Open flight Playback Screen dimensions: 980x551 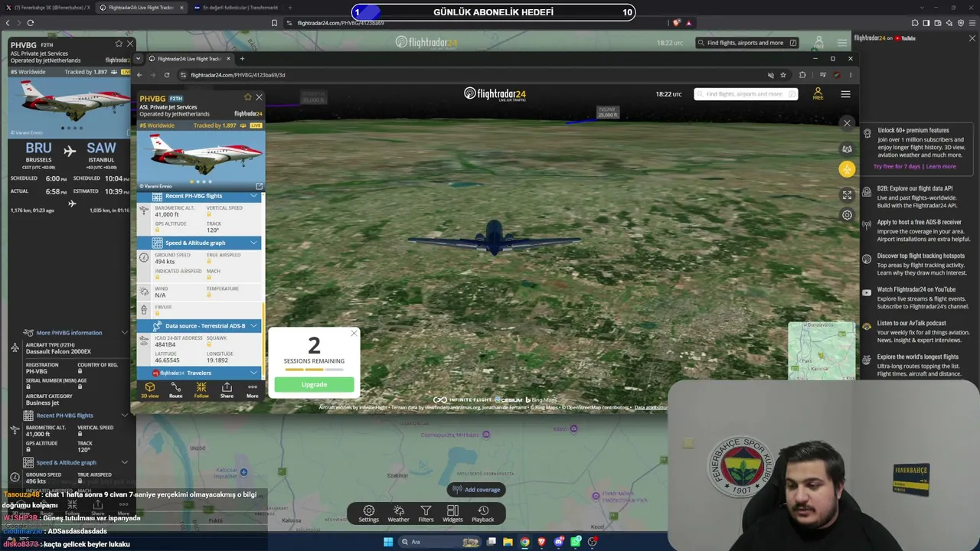tap(482, 514)
